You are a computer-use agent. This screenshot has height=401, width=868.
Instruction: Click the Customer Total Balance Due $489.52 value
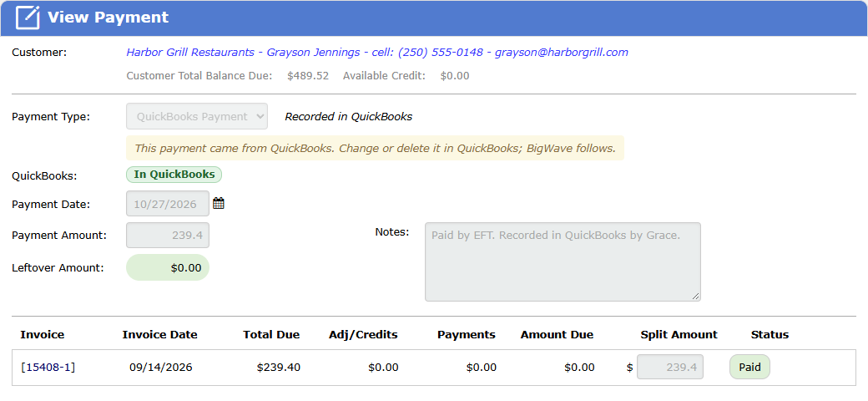click(308, 76)
